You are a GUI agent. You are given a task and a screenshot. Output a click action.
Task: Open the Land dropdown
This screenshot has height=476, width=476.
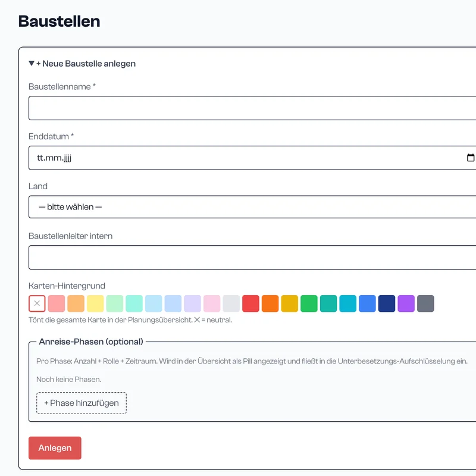pos(252,207)
